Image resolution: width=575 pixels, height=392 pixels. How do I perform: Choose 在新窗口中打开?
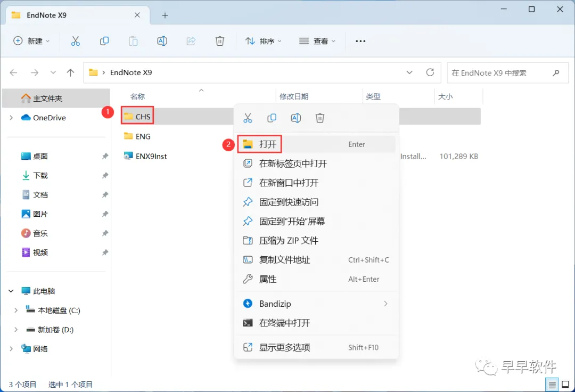[316, 183]
